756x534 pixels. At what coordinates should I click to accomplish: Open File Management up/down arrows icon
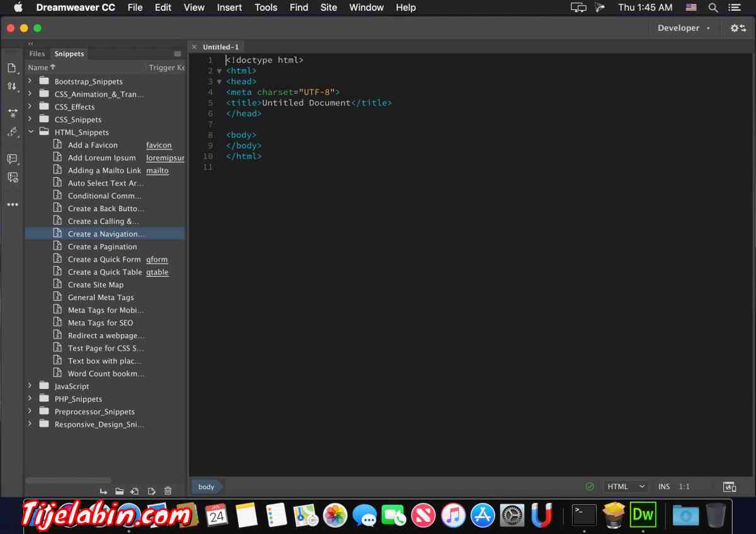tap(12, 86)
